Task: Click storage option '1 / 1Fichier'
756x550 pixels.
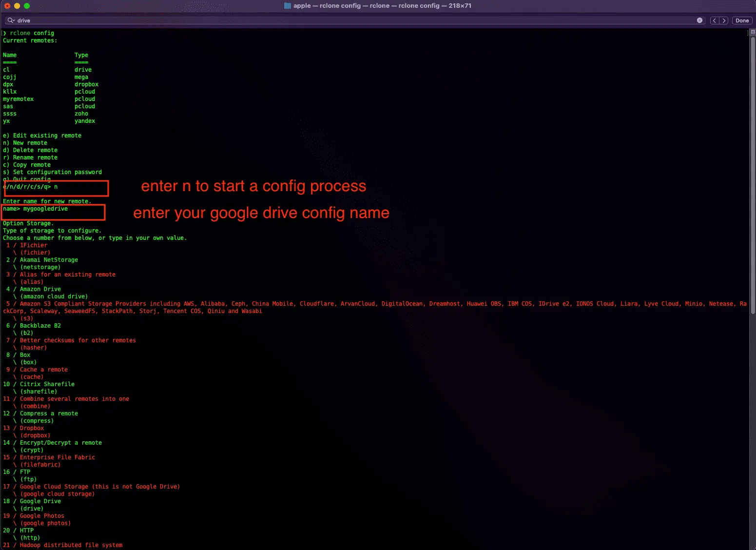Action: [x=27, y=245]
